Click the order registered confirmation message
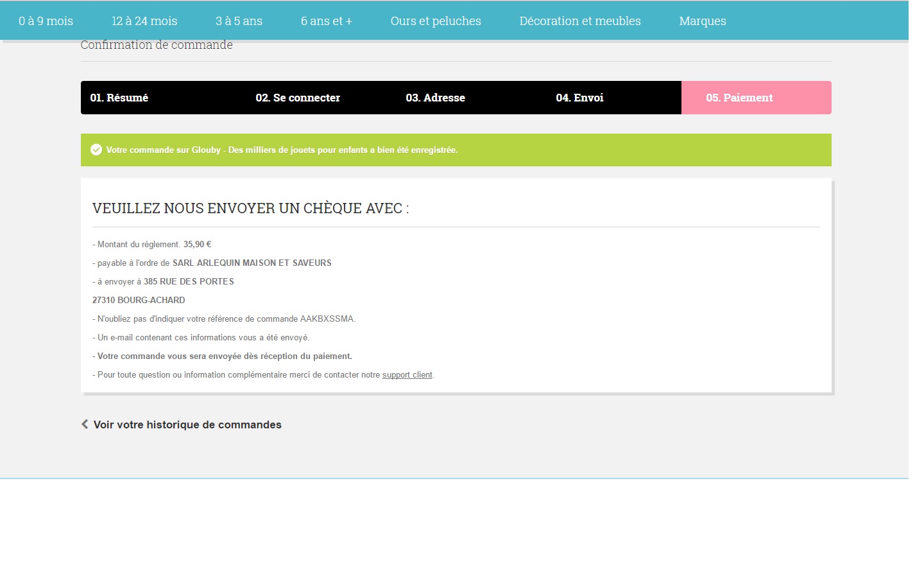 click(x=282, y=150)
